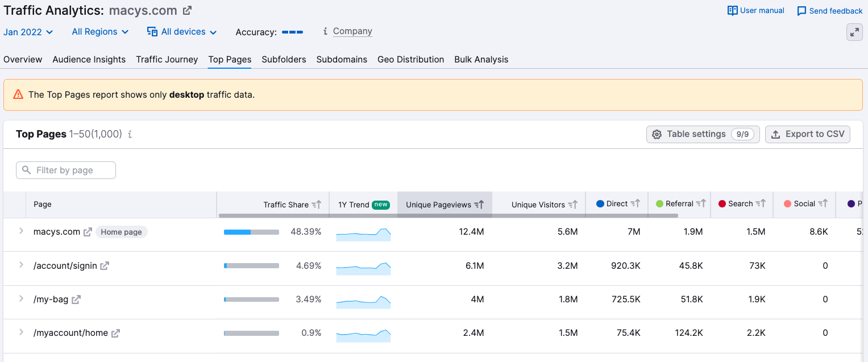
Task: Switch to the Traffic Journey tab
Action: click(167, 60)
